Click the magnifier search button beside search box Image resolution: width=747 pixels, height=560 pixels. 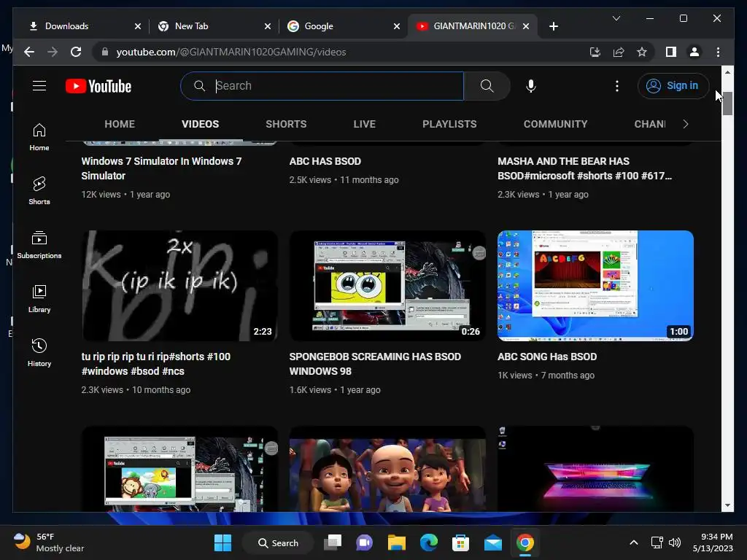(x=487, y=86)
